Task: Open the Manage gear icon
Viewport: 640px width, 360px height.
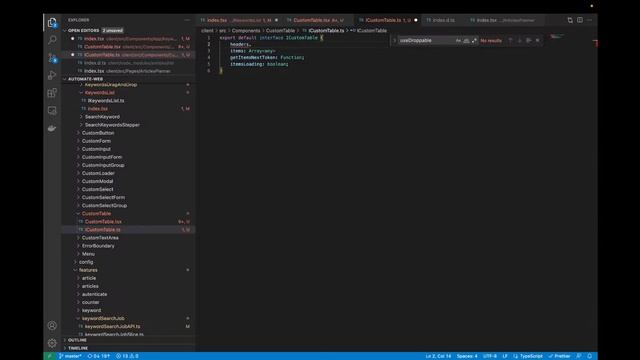Action: [52, 343]
